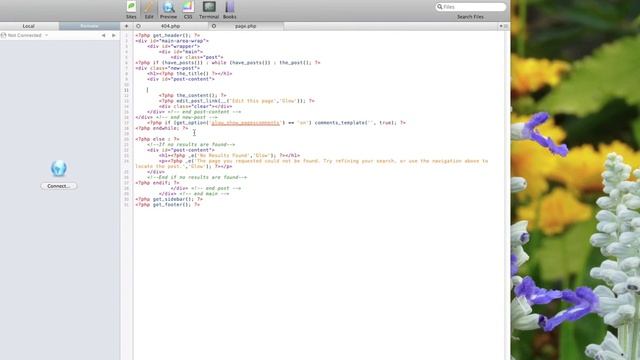Click the Connect... button
This screenshot has width=640, height=360.
(x=59, y=186)
